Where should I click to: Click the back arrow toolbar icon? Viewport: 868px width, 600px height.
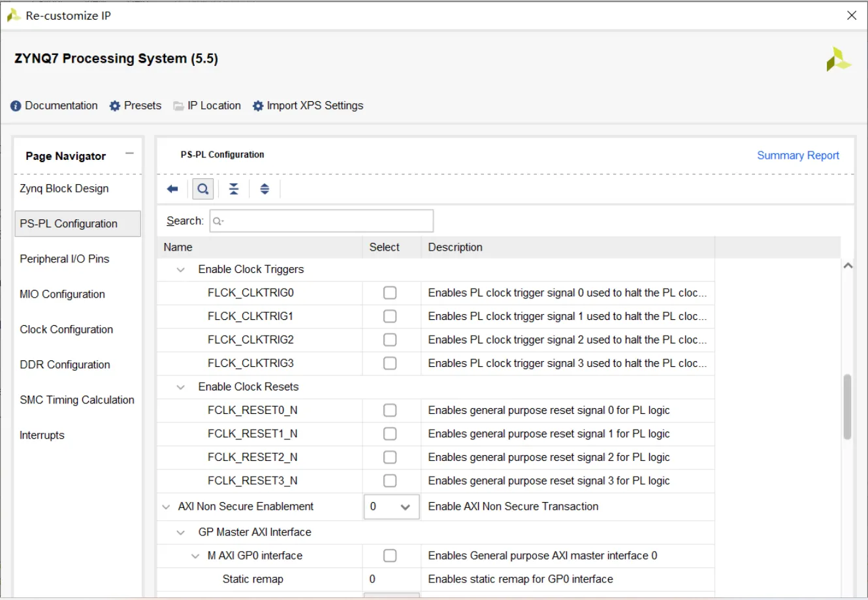click(172, 189)
